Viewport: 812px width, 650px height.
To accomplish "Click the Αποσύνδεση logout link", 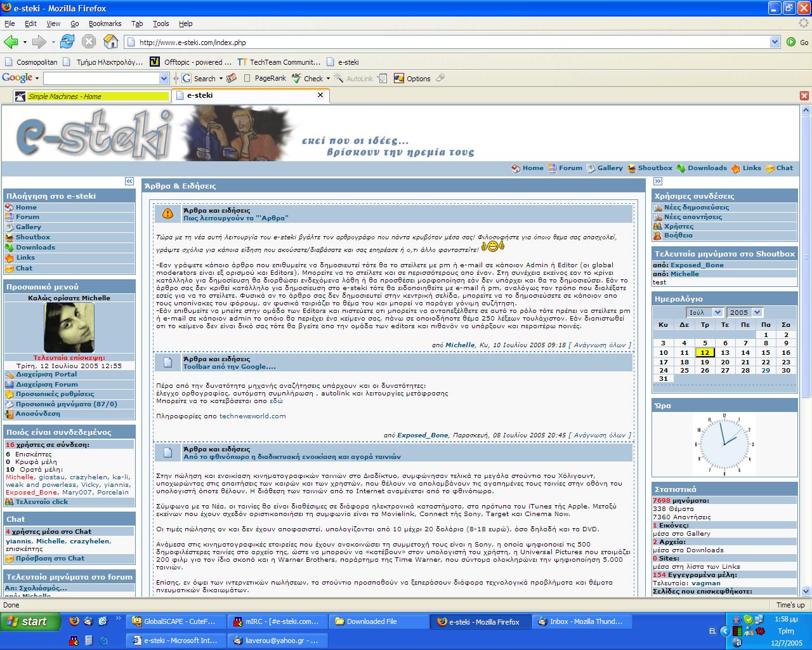I will pyautogui.click(x=38, y=414).
